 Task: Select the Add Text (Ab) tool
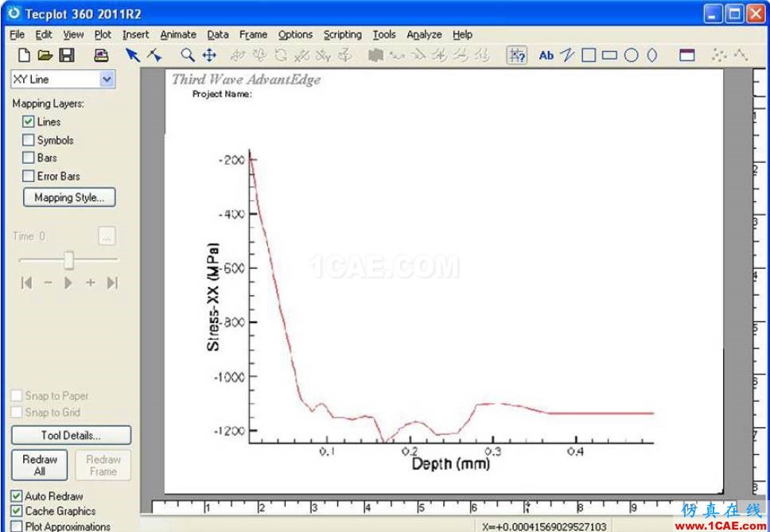[546, 56]
